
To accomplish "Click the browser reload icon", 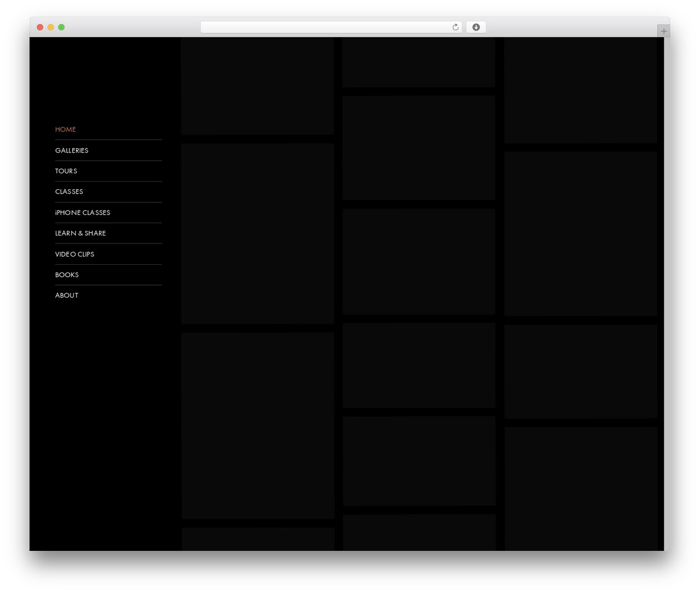I will 455,27.
